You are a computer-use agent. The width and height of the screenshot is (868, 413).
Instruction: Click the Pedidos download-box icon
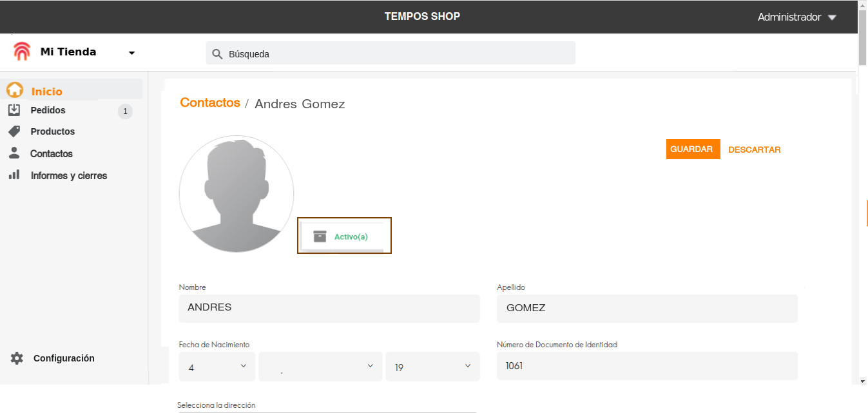14,110
